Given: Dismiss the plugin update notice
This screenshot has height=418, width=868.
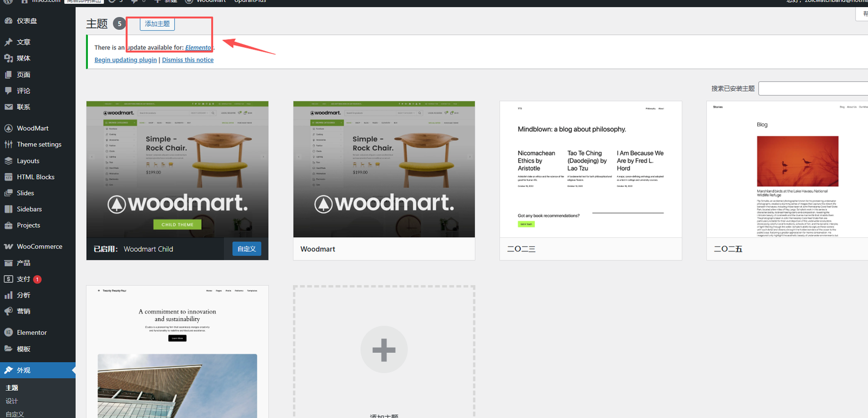Looking at the screenshot, I should (188, 60).
